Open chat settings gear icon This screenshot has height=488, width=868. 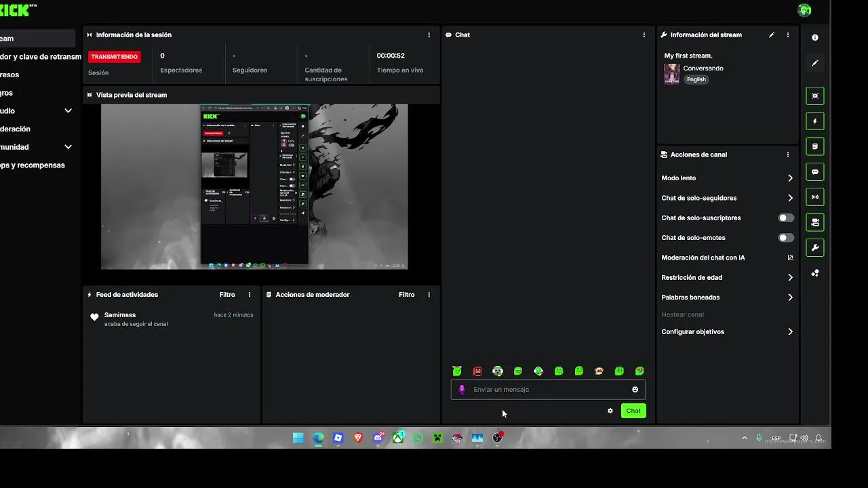click(610, 411)
